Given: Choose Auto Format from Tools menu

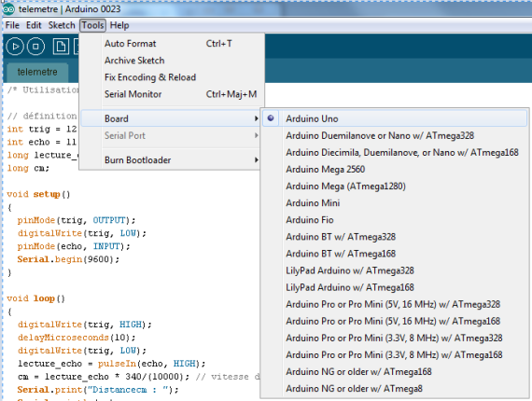Looking at the screenshot, I should pos(172,44).
